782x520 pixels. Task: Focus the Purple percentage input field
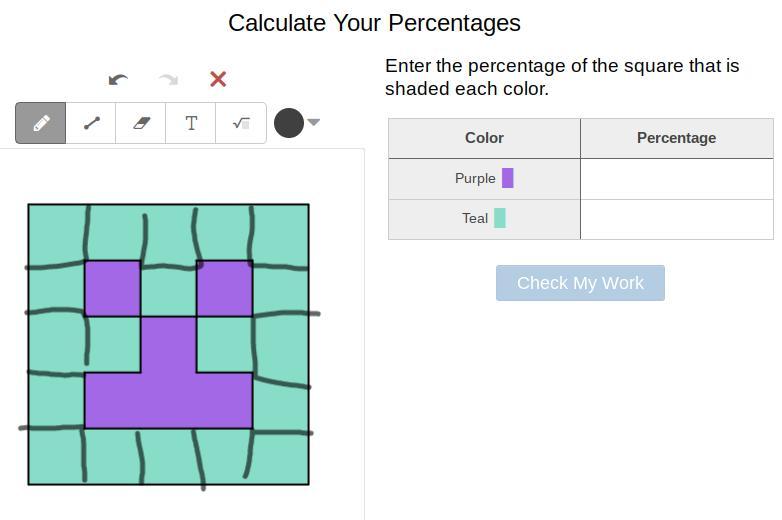pyautogui.click(x=676, y=179)
